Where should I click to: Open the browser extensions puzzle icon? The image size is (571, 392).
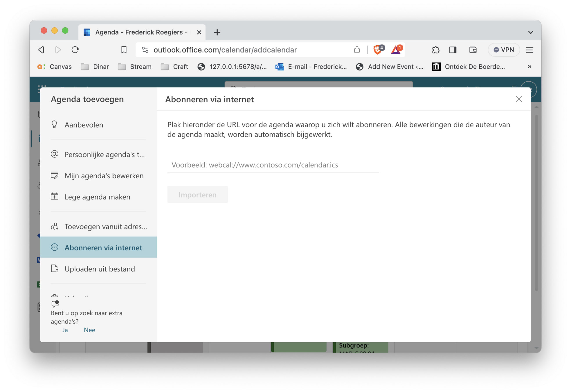tap(435, 50)
